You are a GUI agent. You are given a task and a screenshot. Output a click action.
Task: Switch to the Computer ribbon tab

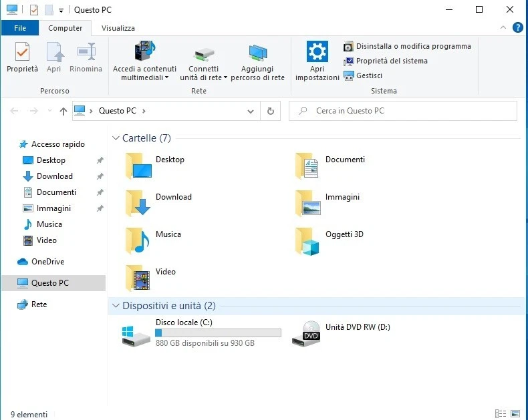[x=65, y=28]
